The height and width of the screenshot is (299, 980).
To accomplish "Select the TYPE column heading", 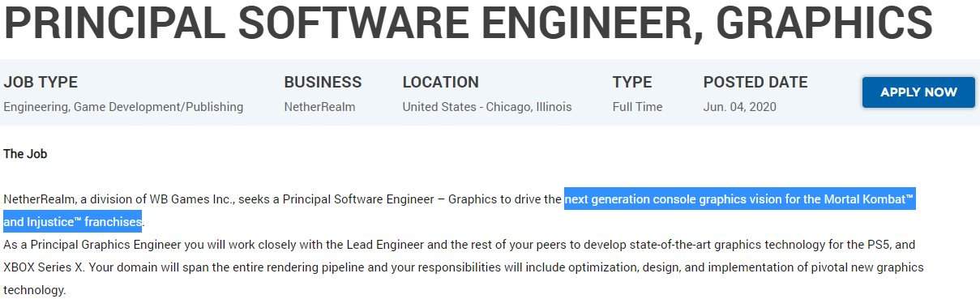I will (x=632, y=82).
